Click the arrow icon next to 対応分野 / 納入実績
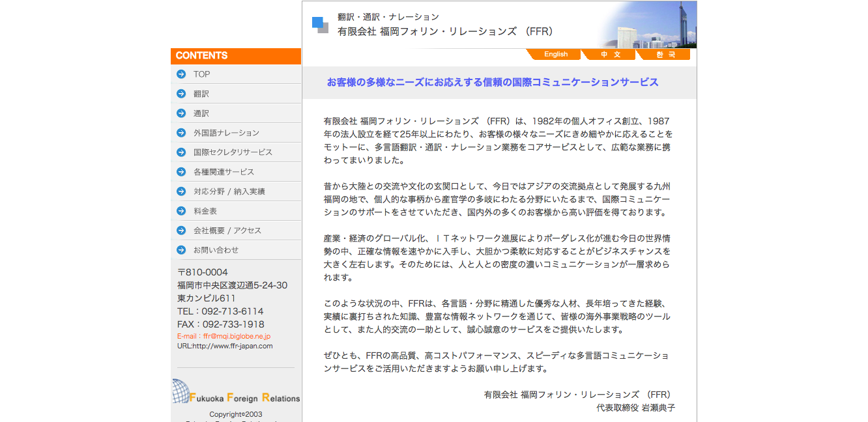The image size is (868, 422). (x=181, y=191)
